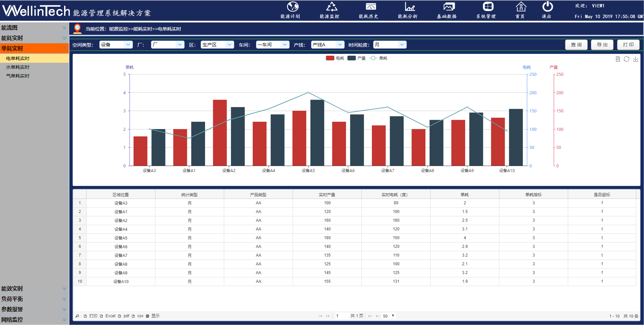Viewport: 644px width, 325px height.
Task: Go to last page of table
Action: click(378, 316)
